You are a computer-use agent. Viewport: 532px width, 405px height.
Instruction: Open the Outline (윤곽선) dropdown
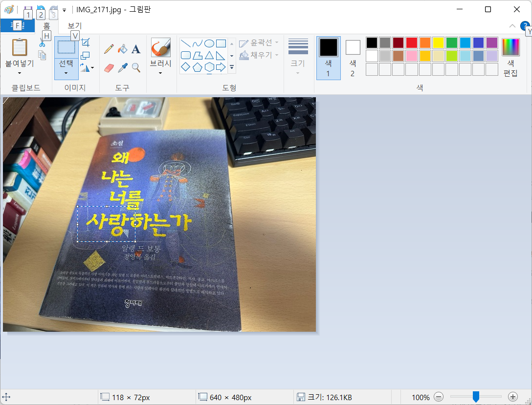tap(259, 43)
